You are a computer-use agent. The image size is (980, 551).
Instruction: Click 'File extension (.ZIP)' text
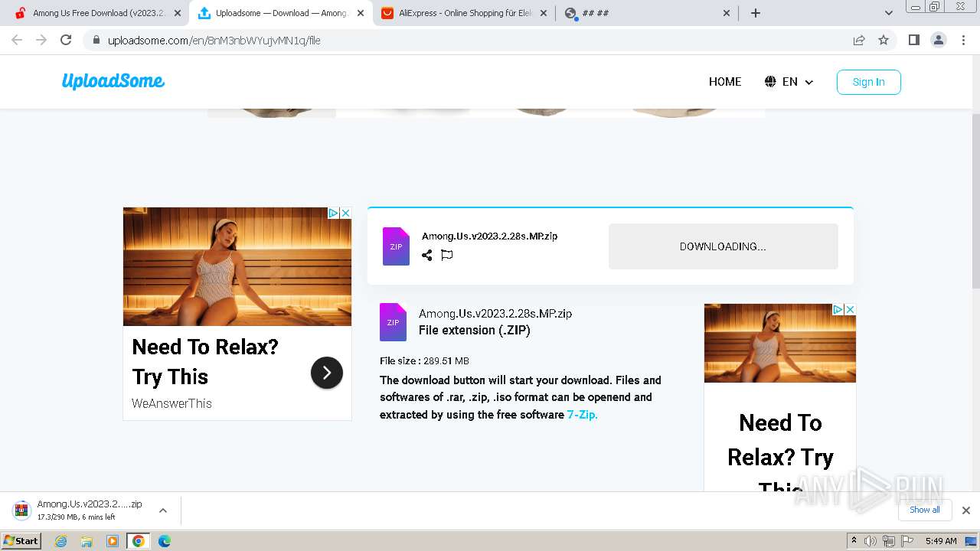(475, 331)
